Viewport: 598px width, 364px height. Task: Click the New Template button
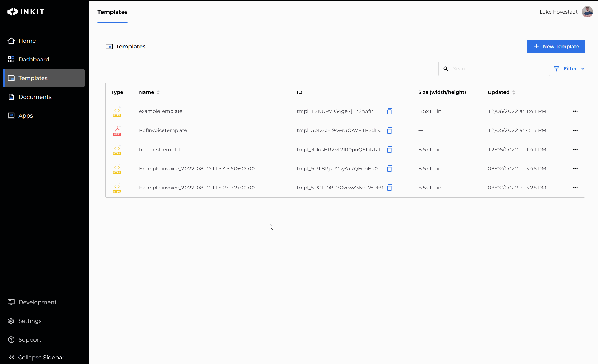tap(555, 46)
